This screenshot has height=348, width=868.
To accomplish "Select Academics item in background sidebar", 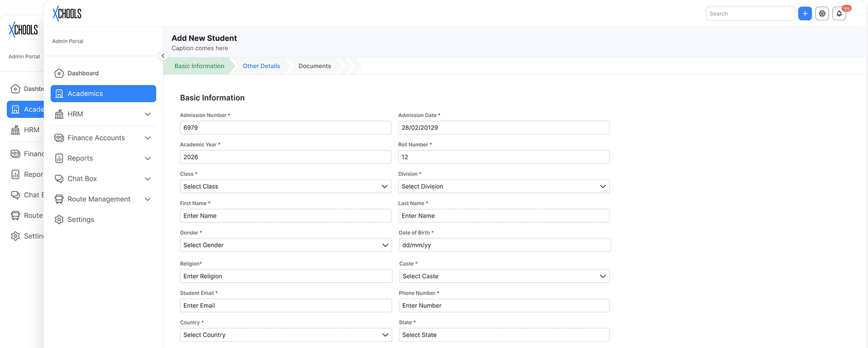I will tap(26, 109).
